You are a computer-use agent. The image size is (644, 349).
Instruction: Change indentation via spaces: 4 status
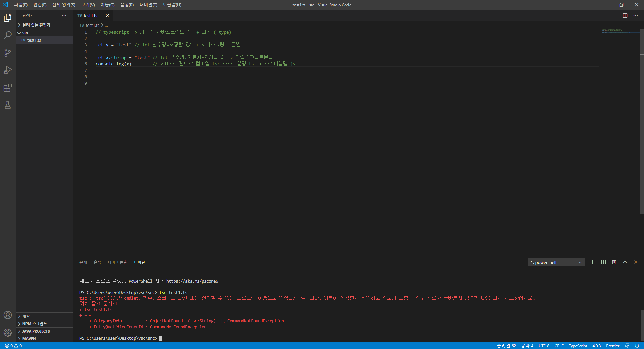(527, 346)
